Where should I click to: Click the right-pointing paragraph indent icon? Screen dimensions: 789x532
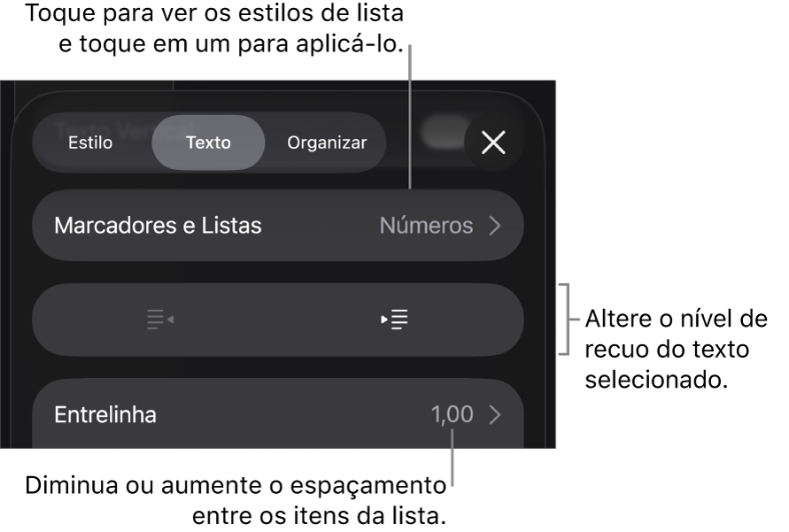(x=396, y=320)
